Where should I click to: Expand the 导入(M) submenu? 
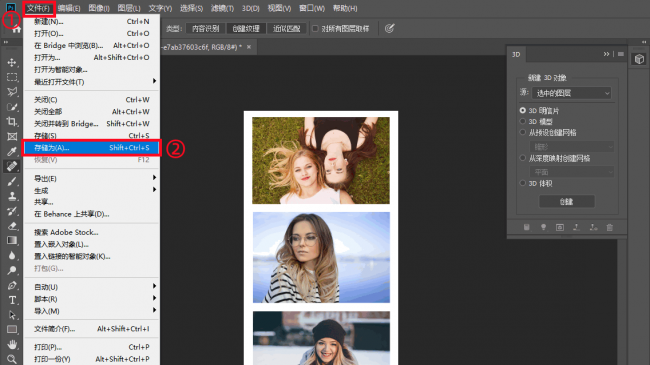(91, 311)
